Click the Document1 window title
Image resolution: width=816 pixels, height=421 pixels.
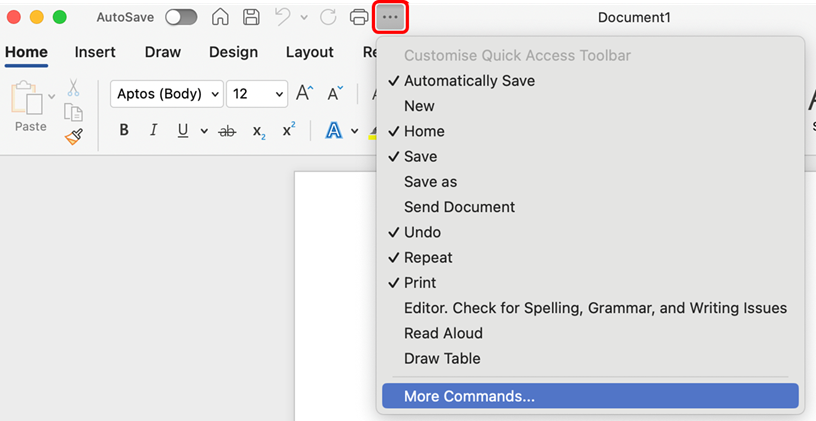point(634,18)
